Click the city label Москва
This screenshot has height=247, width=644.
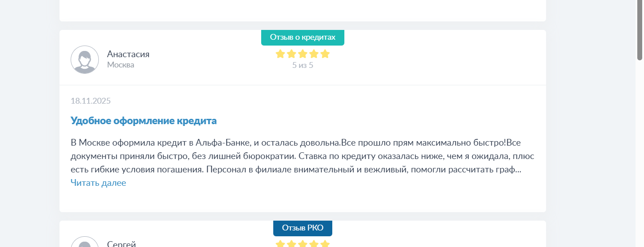(120, 65)
